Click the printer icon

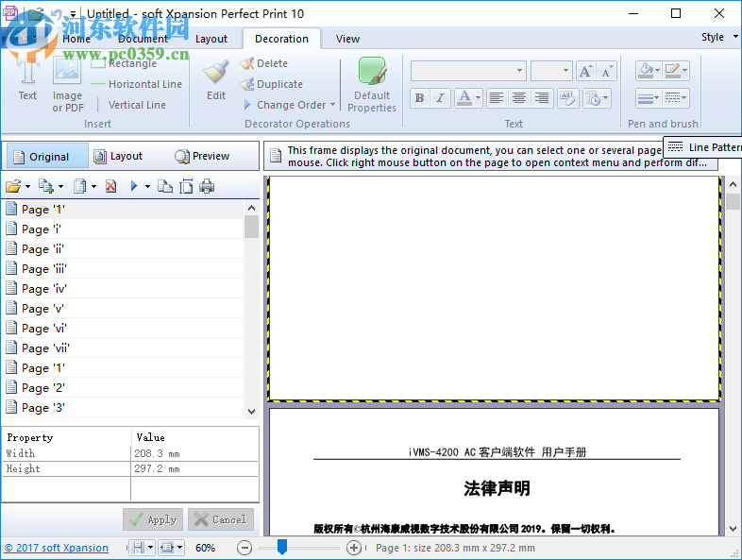(x=207, y=186)
